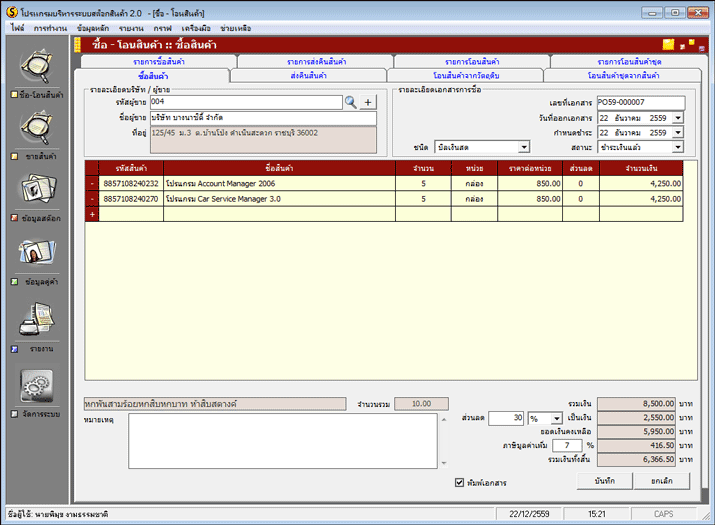Click the magnifier search icon beside vendor code
The height and width of the screenshot is (525, 715).
(x=351, y=102)
